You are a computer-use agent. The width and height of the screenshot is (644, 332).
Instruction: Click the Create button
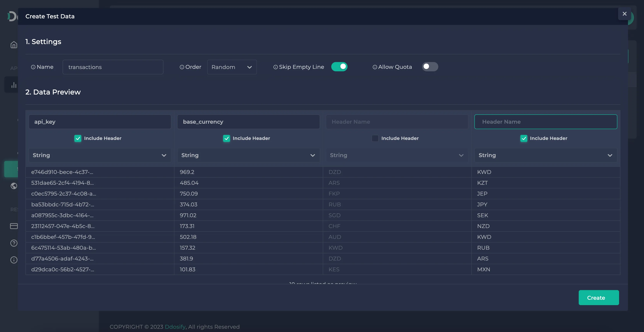click(x=598, y=297)
